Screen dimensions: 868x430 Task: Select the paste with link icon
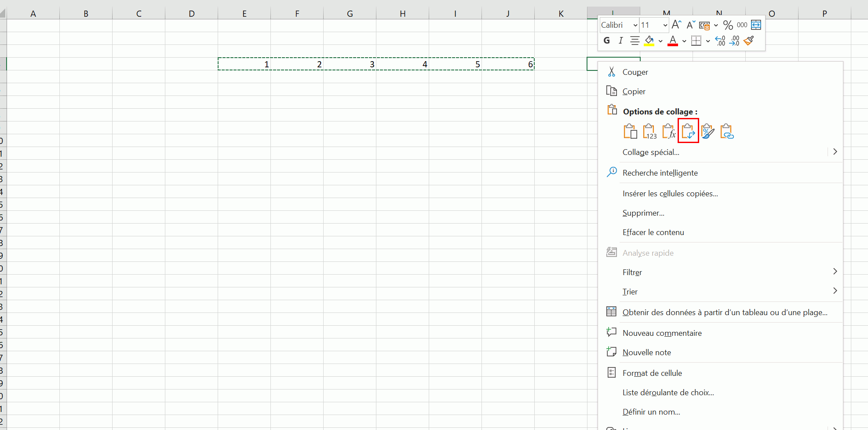click(x=727, y=131)
